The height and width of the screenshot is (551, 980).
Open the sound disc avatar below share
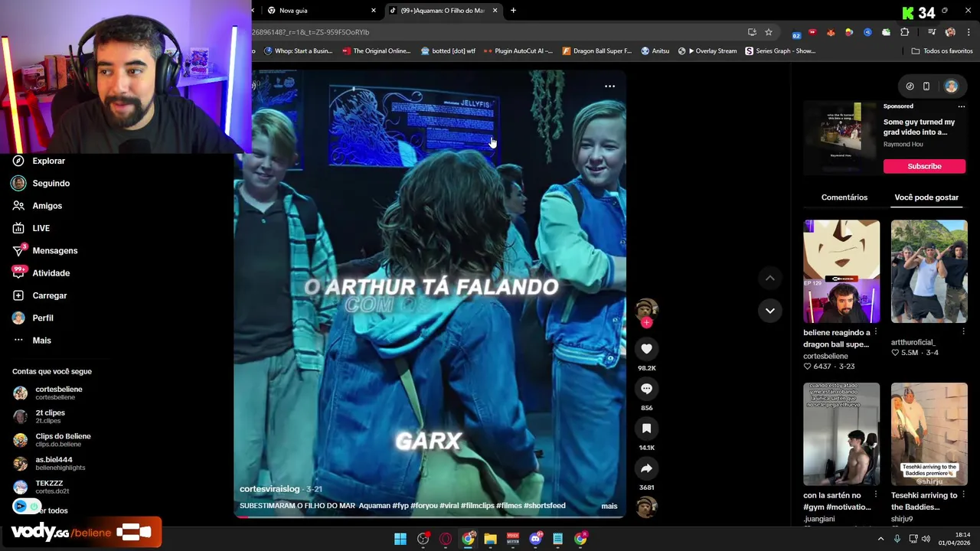point(646,507)
